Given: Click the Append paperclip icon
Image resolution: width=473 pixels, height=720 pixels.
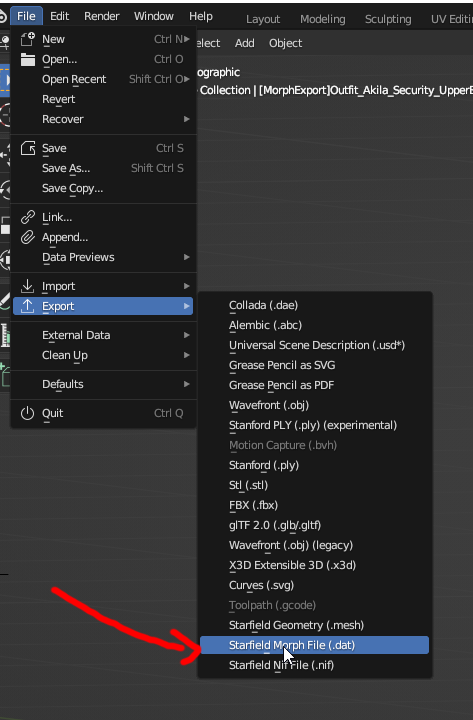Looking at the screenshot, I should (x=28, y=237).
